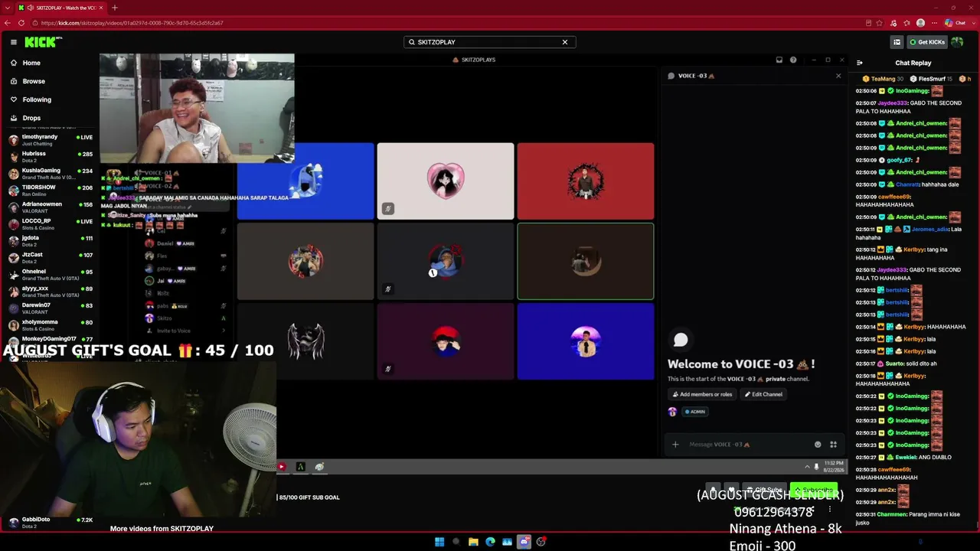Image resolution: width=980 pixels, height=551 pixels.
Task: Open the apps icon in message box
Action: click(x=833, y=445)
